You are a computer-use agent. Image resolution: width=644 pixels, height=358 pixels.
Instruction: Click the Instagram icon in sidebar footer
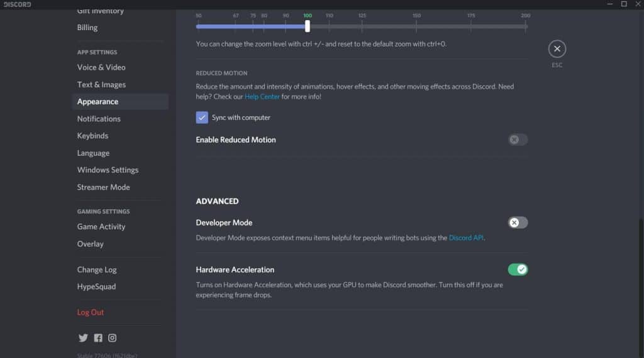(x=112, y=338)
